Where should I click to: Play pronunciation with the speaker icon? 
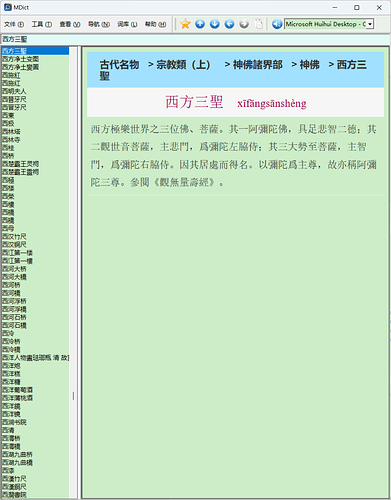(277, 24)
